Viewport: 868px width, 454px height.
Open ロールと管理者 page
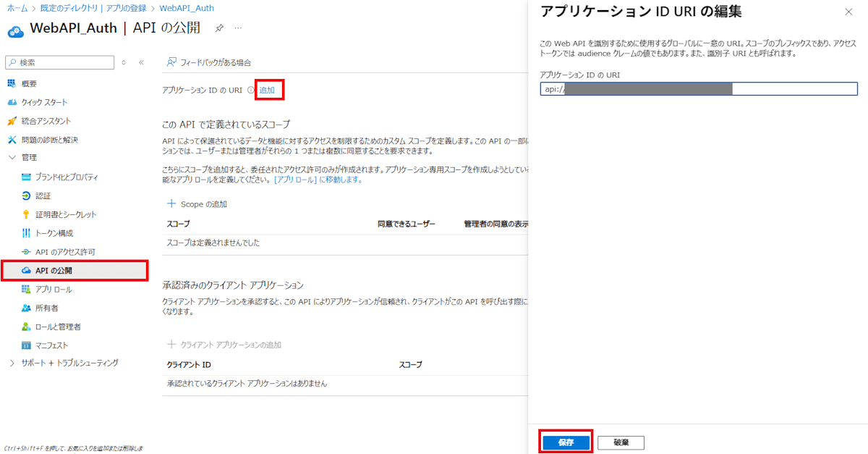point(58,327)
